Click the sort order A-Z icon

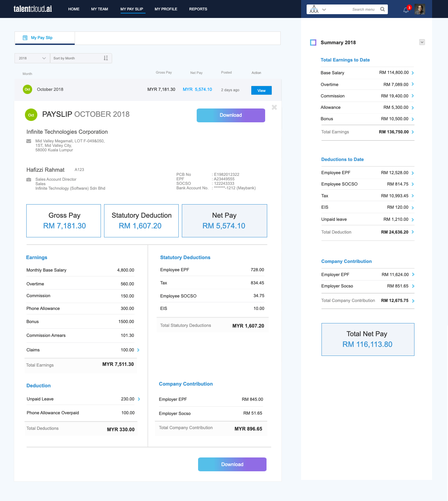(106, 58)
